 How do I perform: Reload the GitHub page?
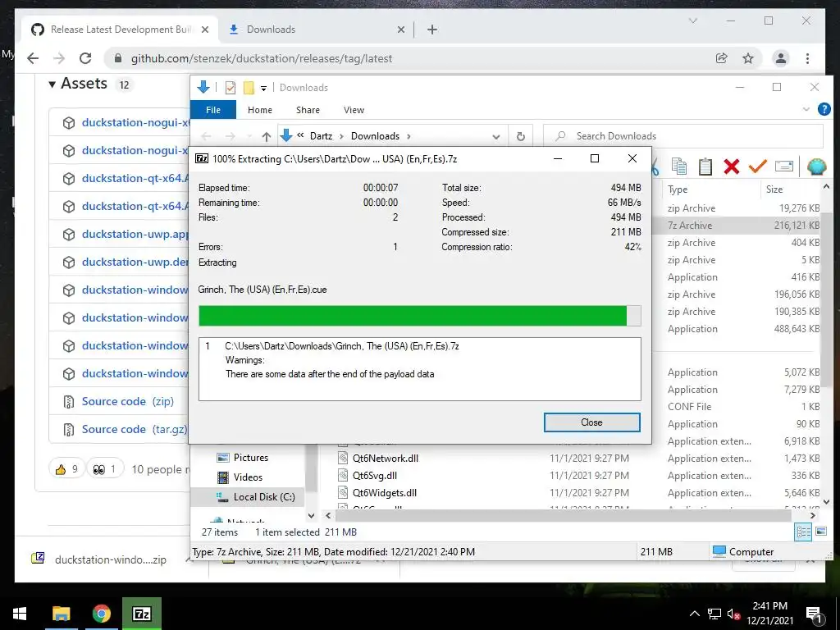(85, 58)
